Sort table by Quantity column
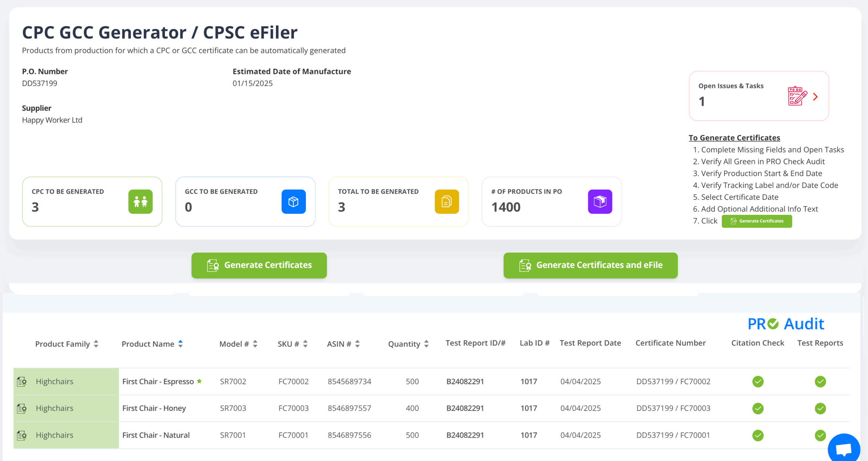Image resolution: width=868 pixels, height=461 pixels. click(x=426, y=344)
